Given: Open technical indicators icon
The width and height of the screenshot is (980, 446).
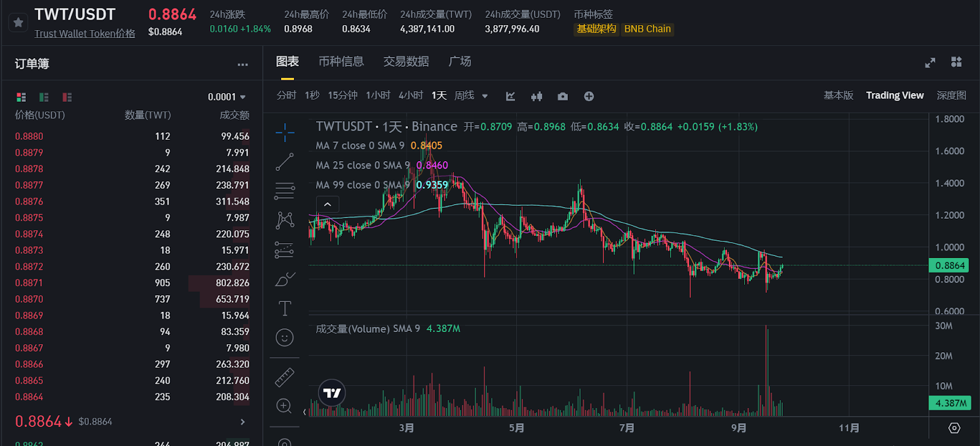Looking at the screenshot, I should click(510, 96).
